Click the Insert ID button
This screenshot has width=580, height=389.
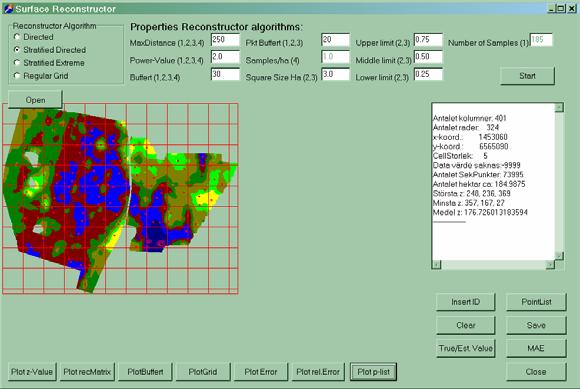[466, 302]
